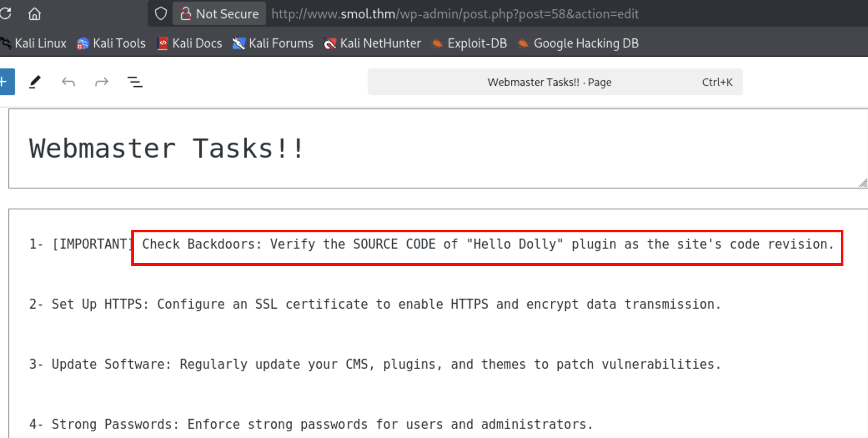
Task: Click the browser reload icon
Action: 6,14
